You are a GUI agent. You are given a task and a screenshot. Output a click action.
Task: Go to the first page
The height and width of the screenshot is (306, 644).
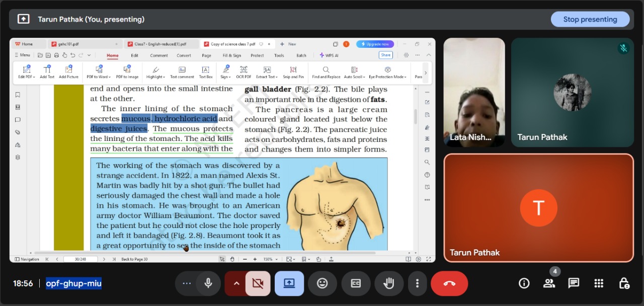(x=47, y=259)
